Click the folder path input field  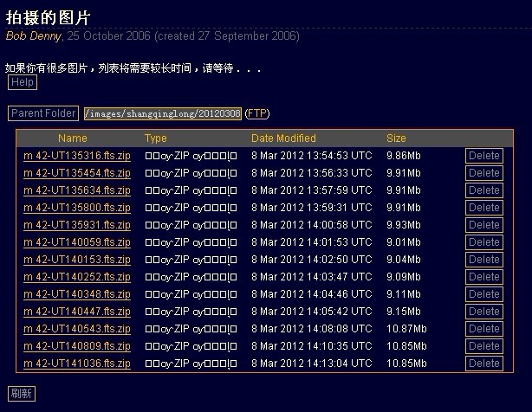click(162, 113)
